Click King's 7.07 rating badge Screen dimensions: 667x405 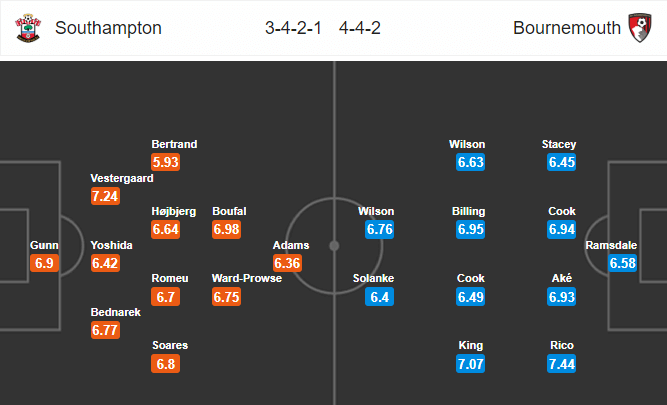[470, 364]
